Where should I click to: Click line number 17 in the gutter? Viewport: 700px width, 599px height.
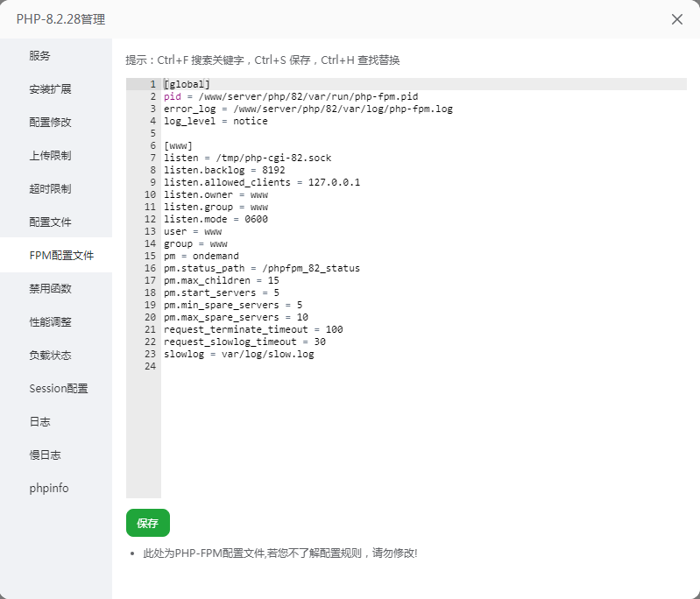pos(151,281)
